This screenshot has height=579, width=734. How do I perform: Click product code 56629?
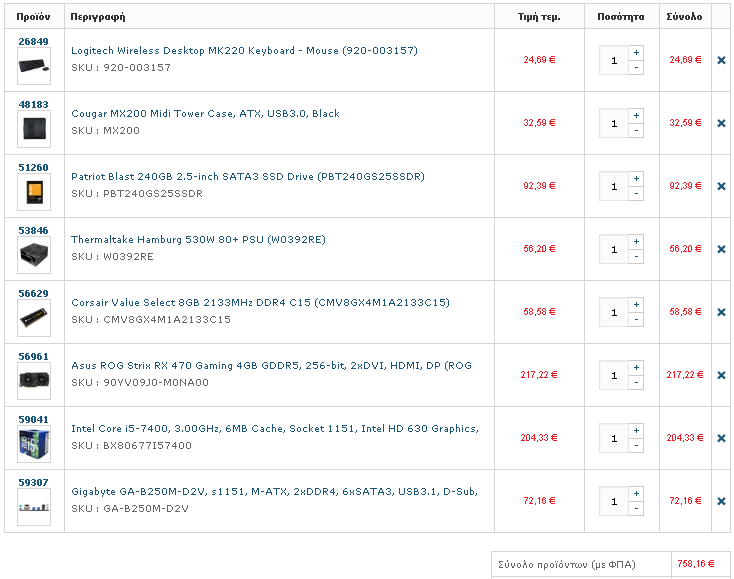coord(33,293)
